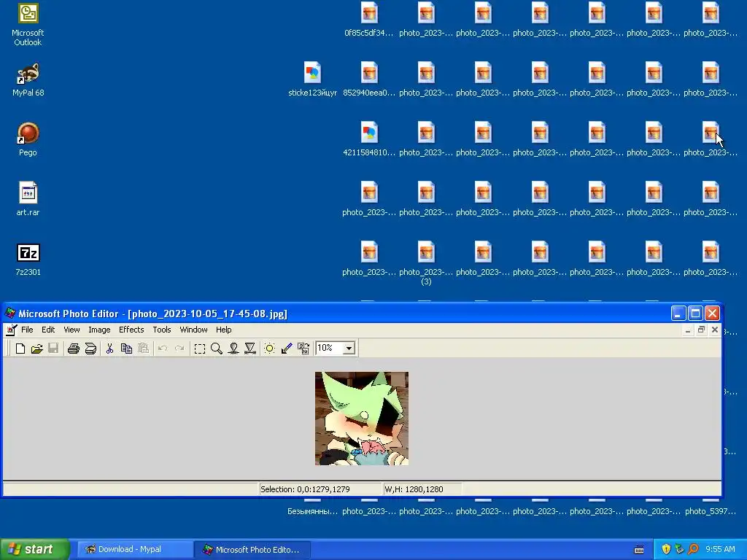The image size is (747, 560).
Task: Open the File menu
Action: [27, 330]
